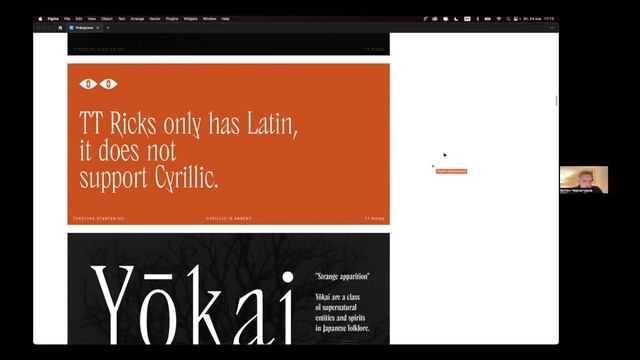Open the Window menu

(209, 19)
